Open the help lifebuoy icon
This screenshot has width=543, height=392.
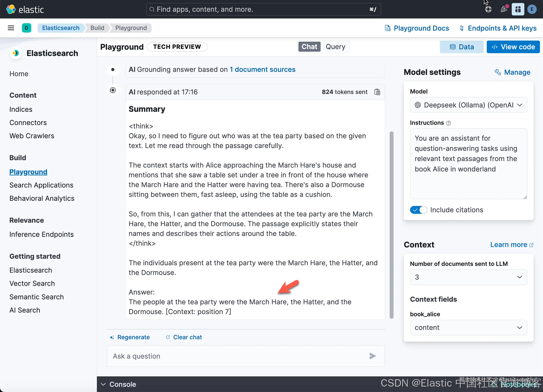click(488, 9)
